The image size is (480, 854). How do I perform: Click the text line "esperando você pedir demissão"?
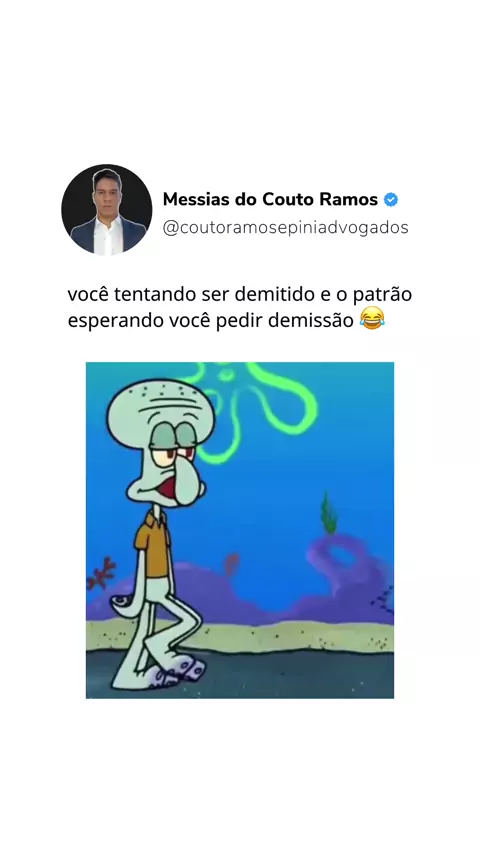pyautogui.click(x=211, y=321)
